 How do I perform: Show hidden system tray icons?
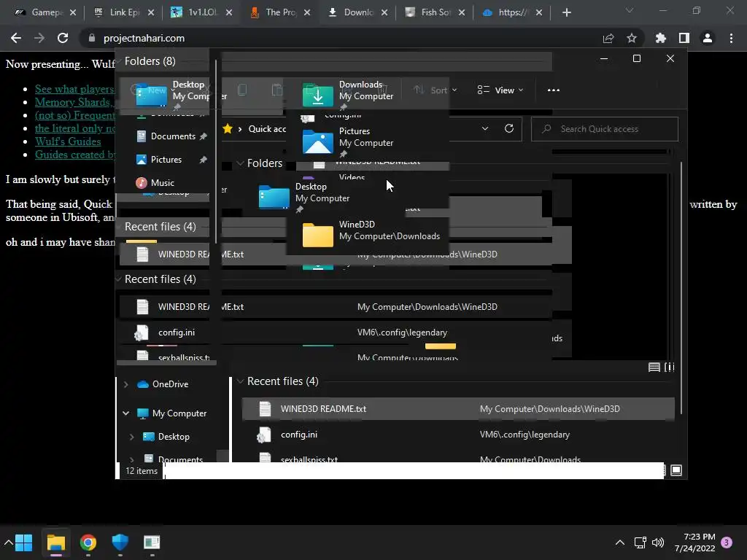point(620,542)
